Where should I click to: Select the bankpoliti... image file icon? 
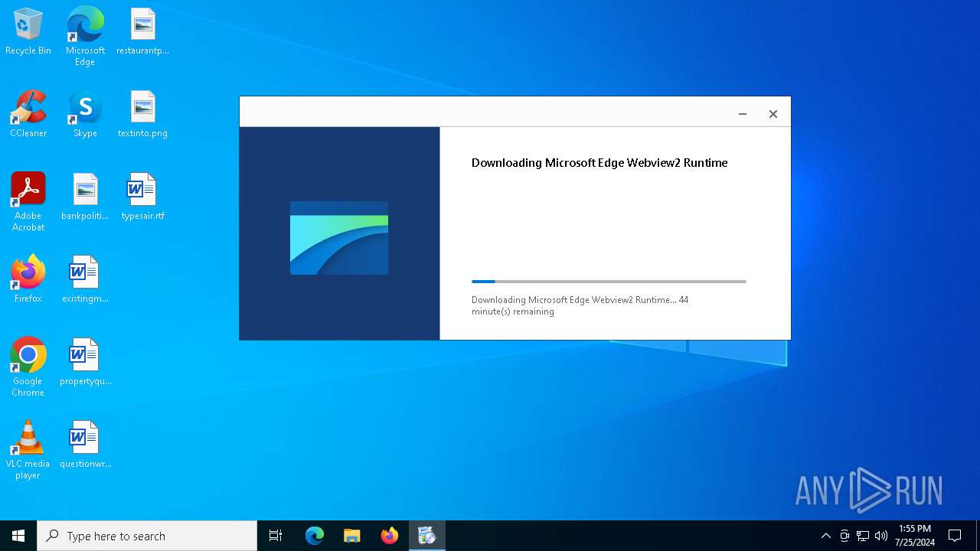point(85,197)
